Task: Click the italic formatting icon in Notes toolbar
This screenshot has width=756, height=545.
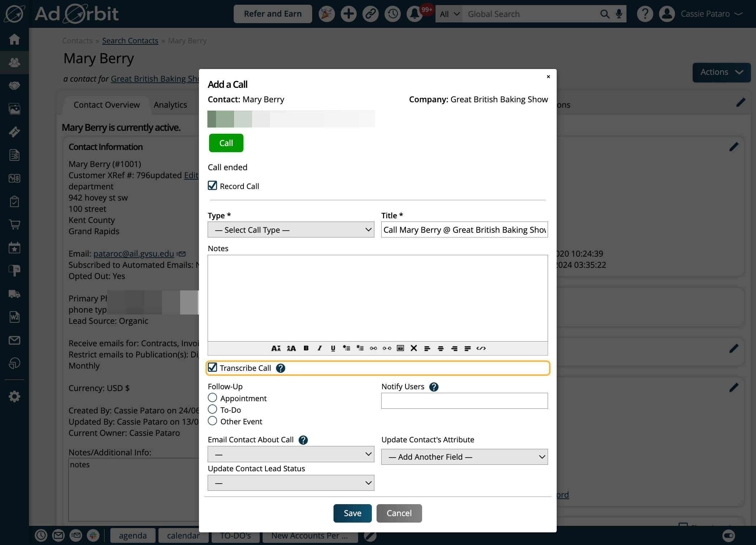Action: (x=319, y=348)
